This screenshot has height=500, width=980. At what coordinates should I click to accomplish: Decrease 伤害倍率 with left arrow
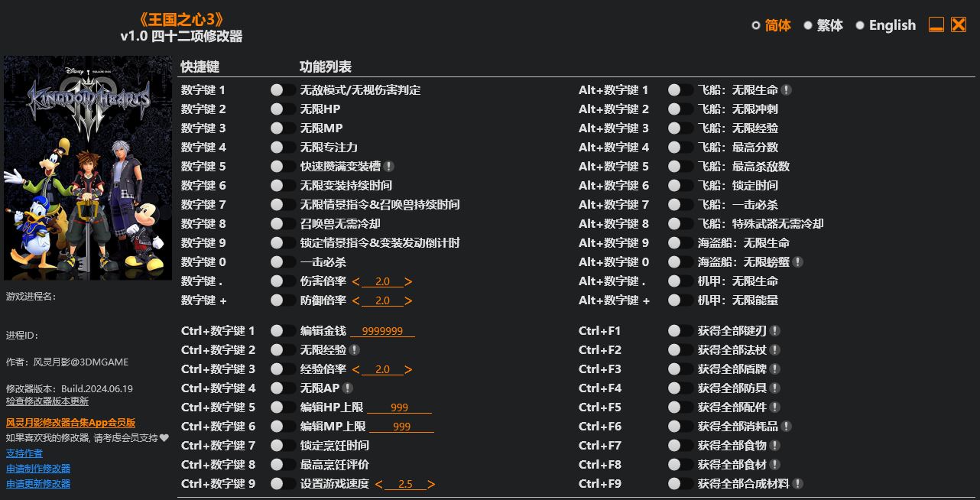pyautogui.click(x=356, y=282)
